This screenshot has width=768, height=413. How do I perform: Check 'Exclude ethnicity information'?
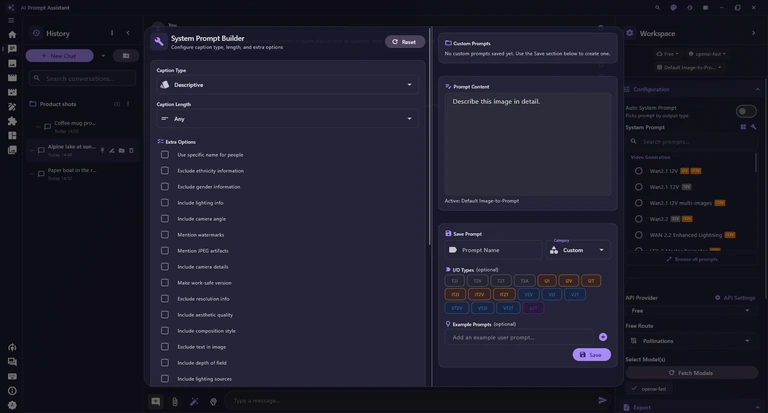click(165, 170)
